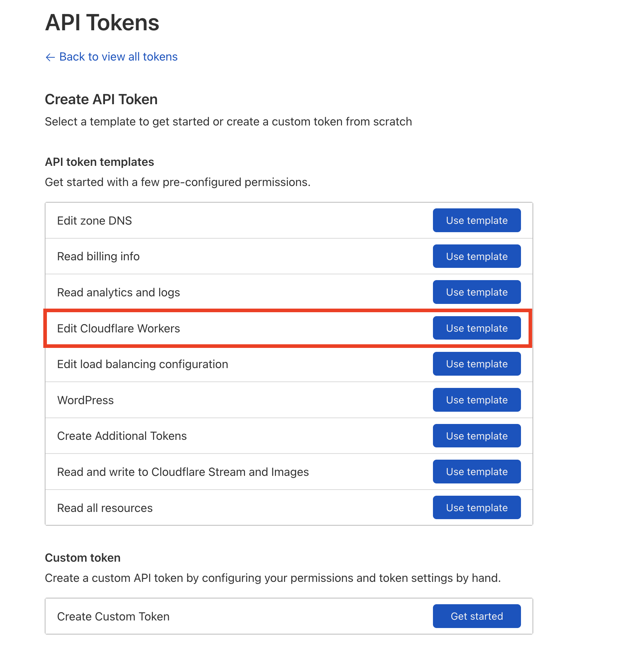Select the WordPress template row
The width and height of the screenshot is (622, 672).
point(85,400)
